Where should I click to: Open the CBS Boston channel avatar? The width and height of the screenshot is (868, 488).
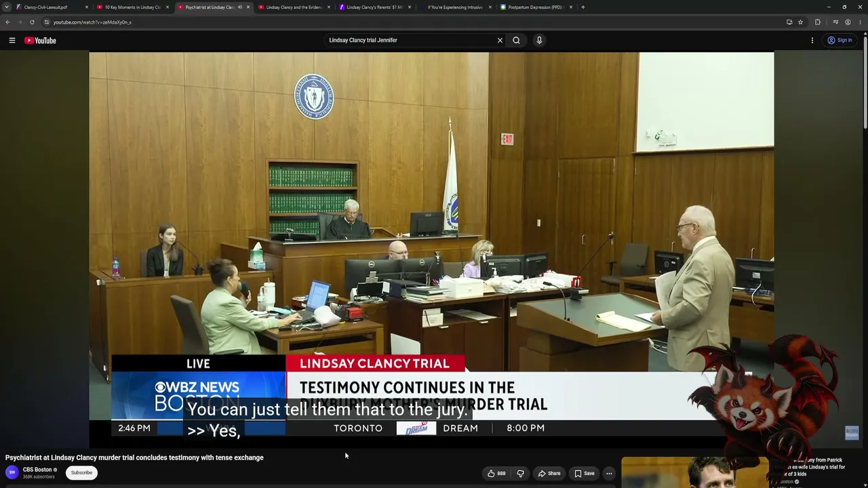[x=12, y=472]
